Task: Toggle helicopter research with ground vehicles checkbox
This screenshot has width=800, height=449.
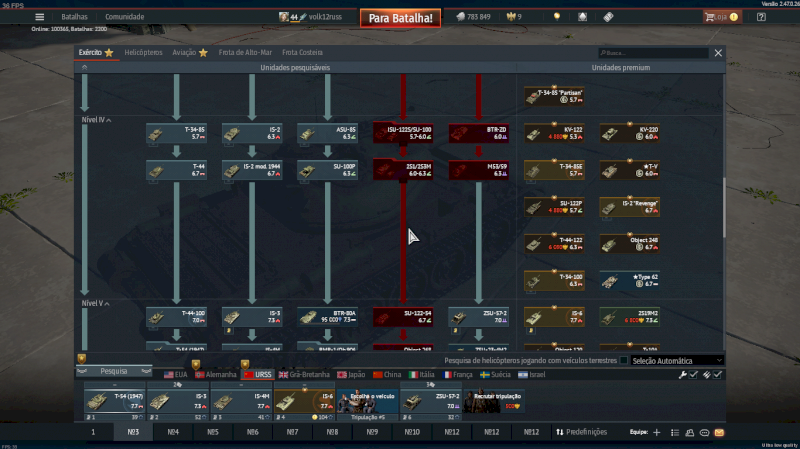Action: 624,360
